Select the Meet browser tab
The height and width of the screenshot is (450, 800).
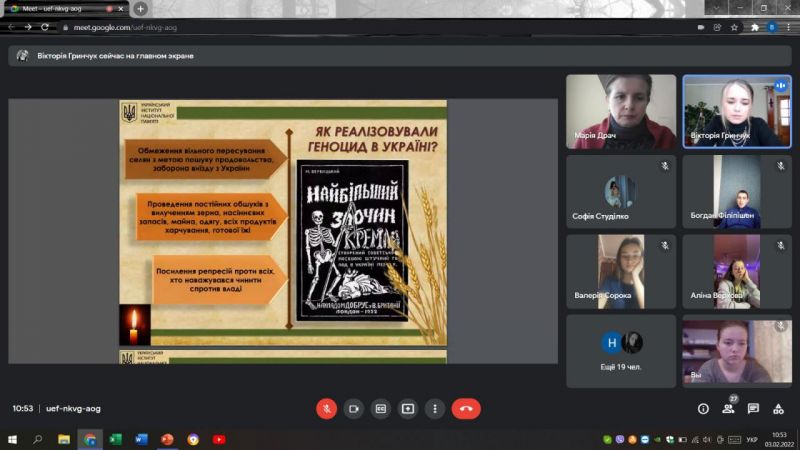(65, 9)
